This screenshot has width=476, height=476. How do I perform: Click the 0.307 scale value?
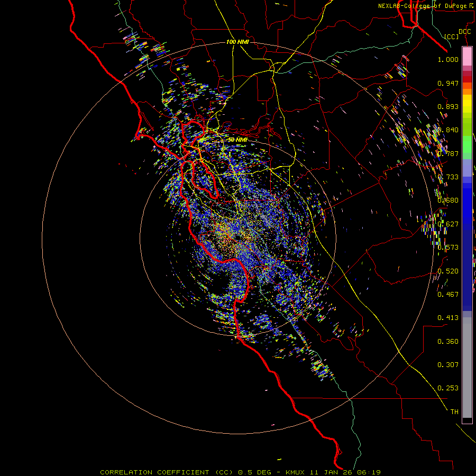tap(448, 365)
